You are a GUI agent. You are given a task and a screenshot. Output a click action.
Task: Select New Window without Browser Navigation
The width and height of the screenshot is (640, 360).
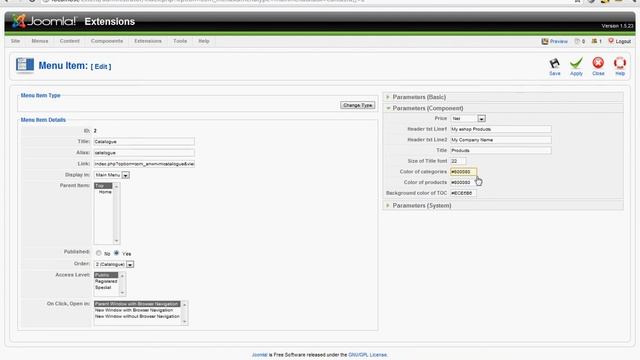[x=137, y=316]
